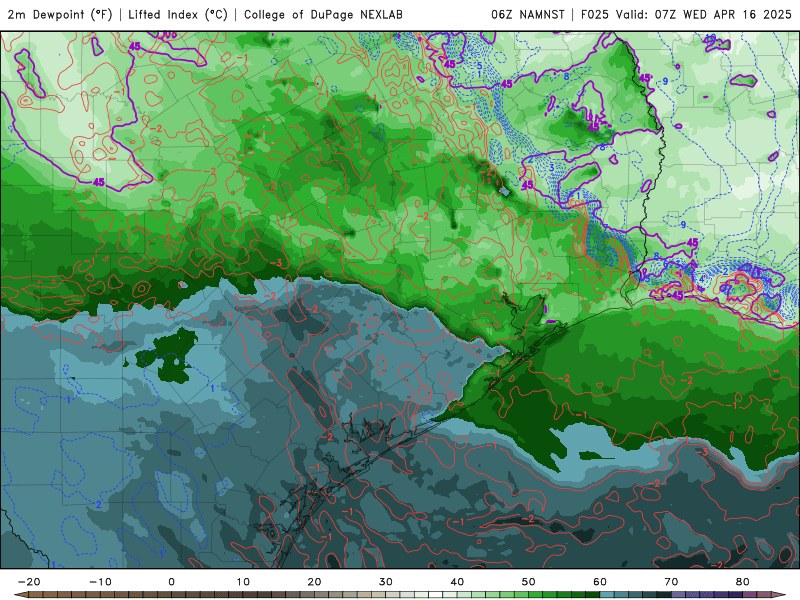The width and height of the screenshot is (800, 600).
Task: Click the "40" colorbar label
Action: [x=457, y=582]
